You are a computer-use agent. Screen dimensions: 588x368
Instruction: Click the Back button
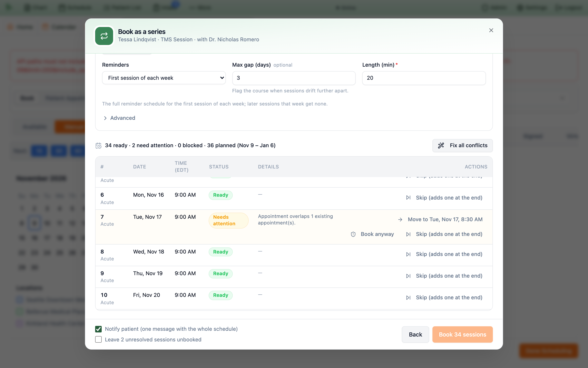pyautogui.click(x=415, y=334)
